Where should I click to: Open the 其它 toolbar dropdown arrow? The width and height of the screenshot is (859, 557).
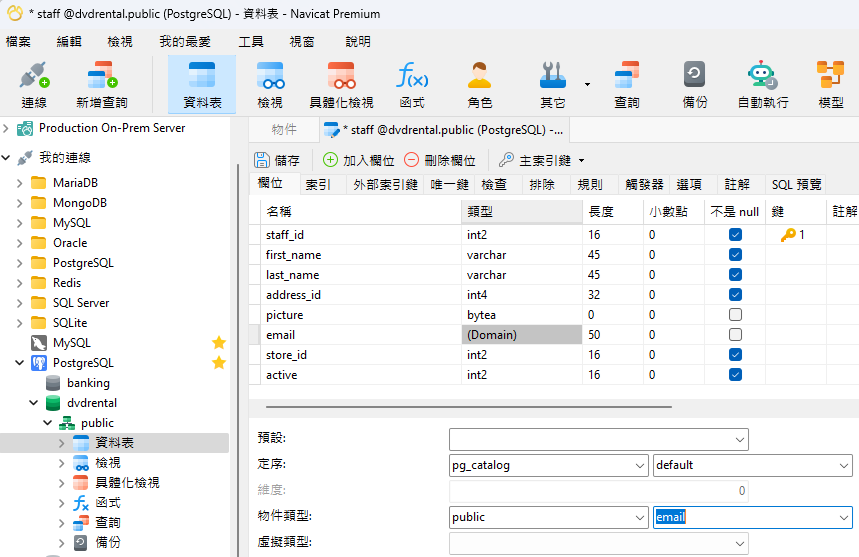tap(587, 84)
